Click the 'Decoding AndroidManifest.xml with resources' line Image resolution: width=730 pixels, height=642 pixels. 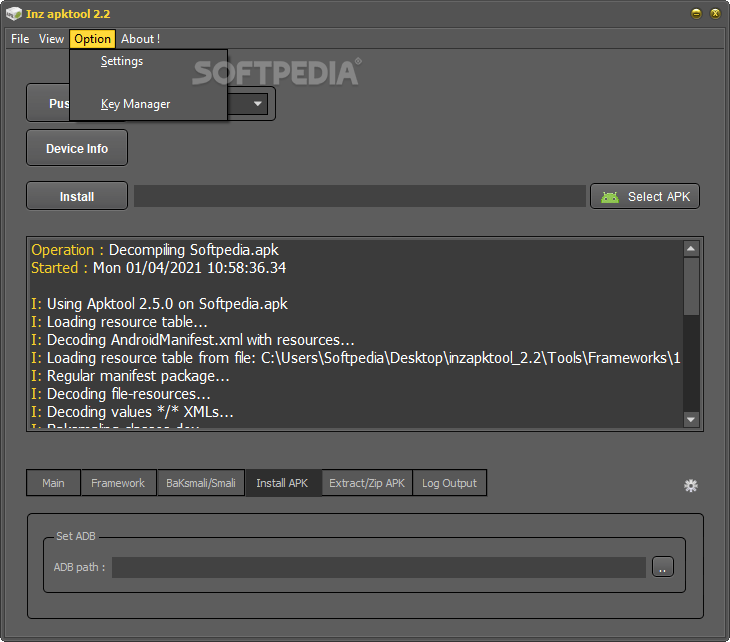(x=193, y=340)
